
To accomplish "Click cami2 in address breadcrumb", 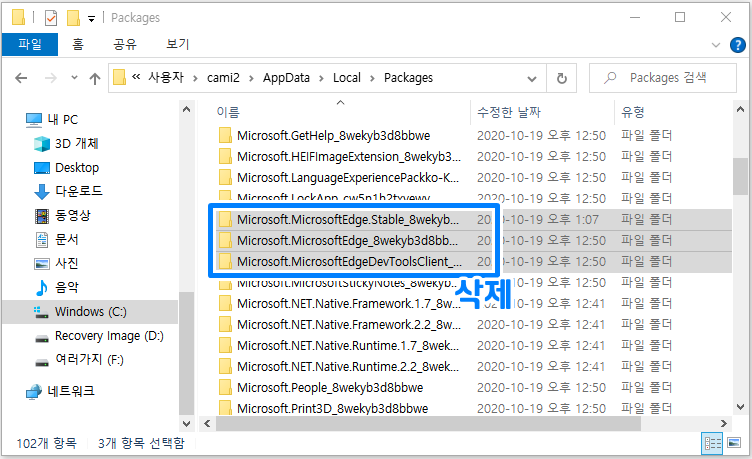I will point(223,78).
